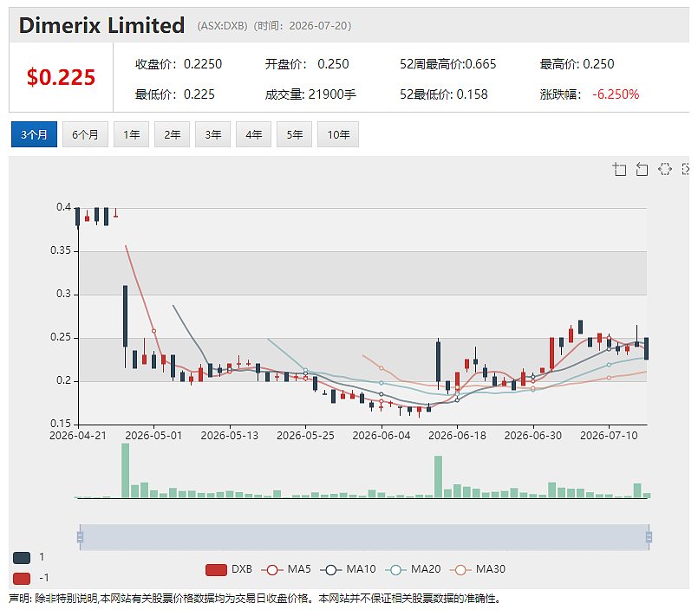Screen dimensions: 698x616
Task: Show the 3年 price history
Action: (212, 134)
